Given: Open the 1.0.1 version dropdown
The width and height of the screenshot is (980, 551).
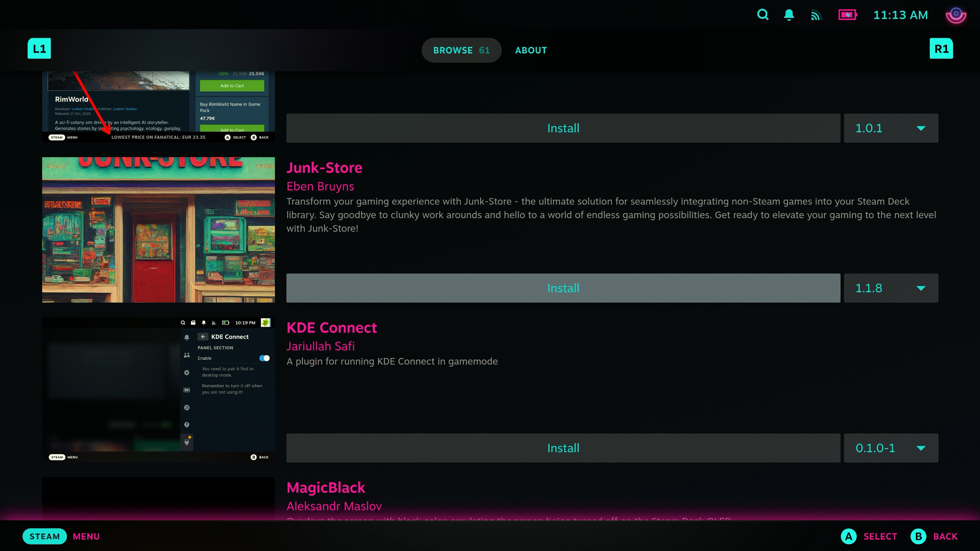Looking at the screenshot, I should point(891,128).
